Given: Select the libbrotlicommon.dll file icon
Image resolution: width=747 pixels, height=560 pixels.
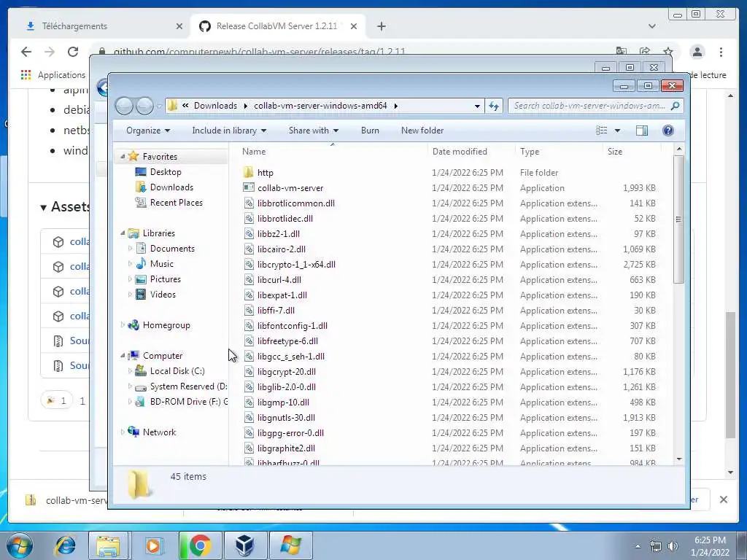Looking at the screenshot, I should point(248,203).
